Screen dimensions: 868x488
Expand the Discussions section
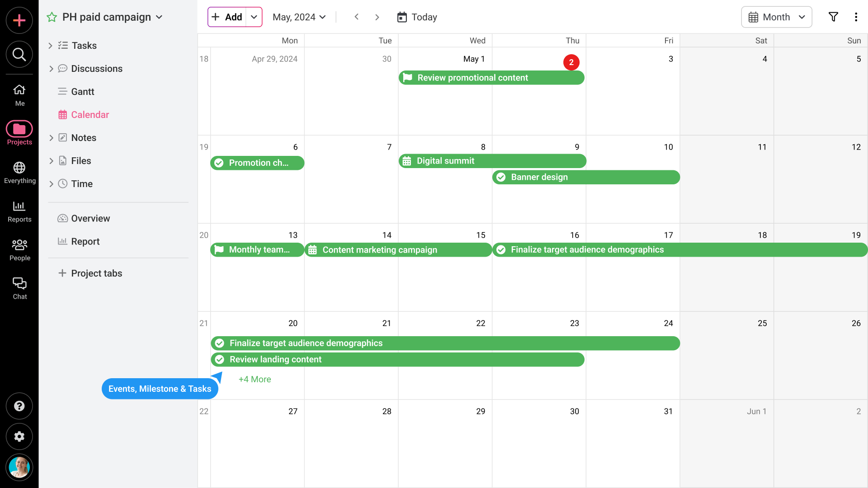point(51,69)
